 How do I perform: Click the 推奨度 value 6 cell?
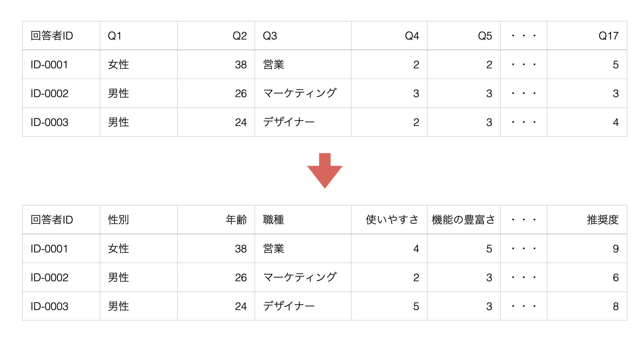[x=587, y=277]
